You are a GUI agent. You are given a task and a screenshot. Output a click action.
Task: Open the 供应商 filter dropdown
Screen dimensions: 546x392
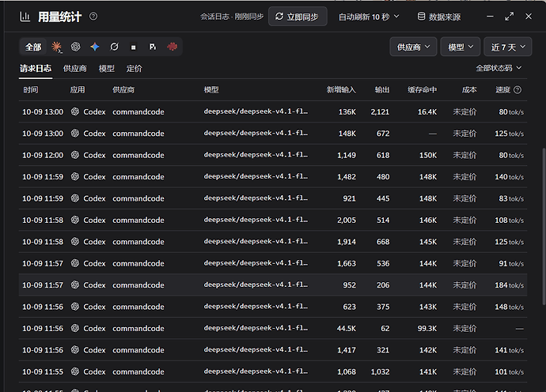click(x=413, y=47)
